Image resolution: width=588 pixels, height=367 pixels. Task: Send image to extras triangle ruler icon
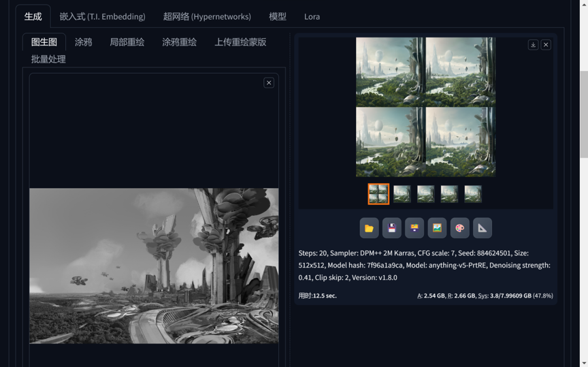(483, 228)
